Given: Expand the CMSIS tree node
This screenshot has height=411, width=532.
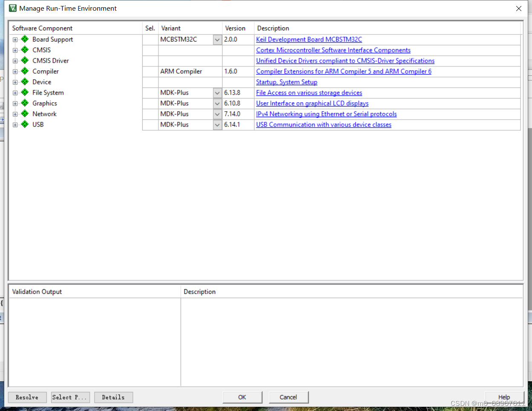Looking at the screenshot, I should pyautogui.click(x=15, y=50).
